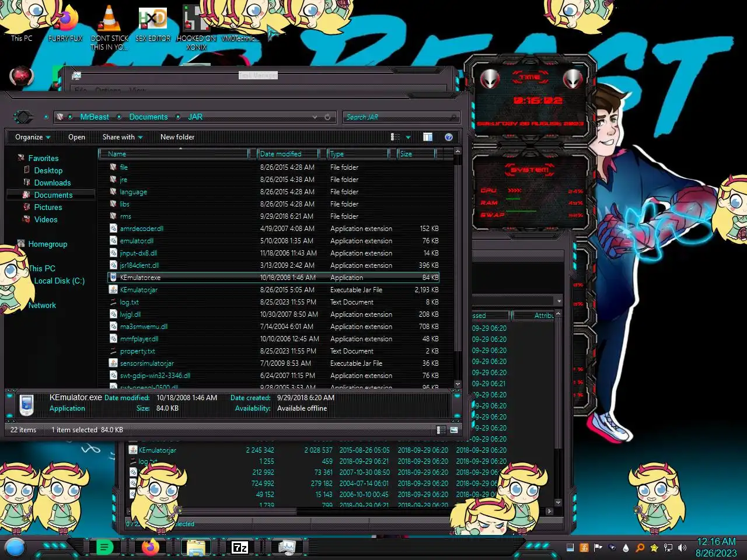Expand the address bar history dropdown

(315, 117)
